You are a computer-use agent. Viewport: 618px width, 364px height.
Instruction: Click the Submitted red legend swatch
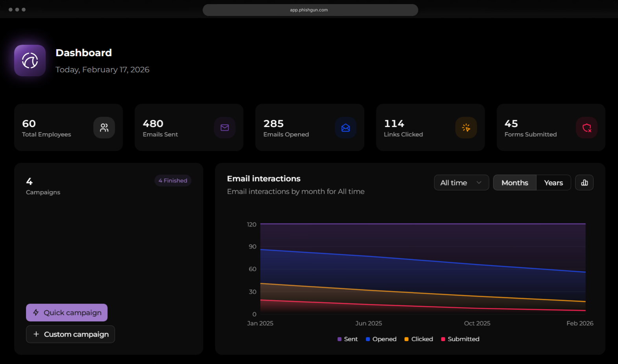[x=443, y=339]
